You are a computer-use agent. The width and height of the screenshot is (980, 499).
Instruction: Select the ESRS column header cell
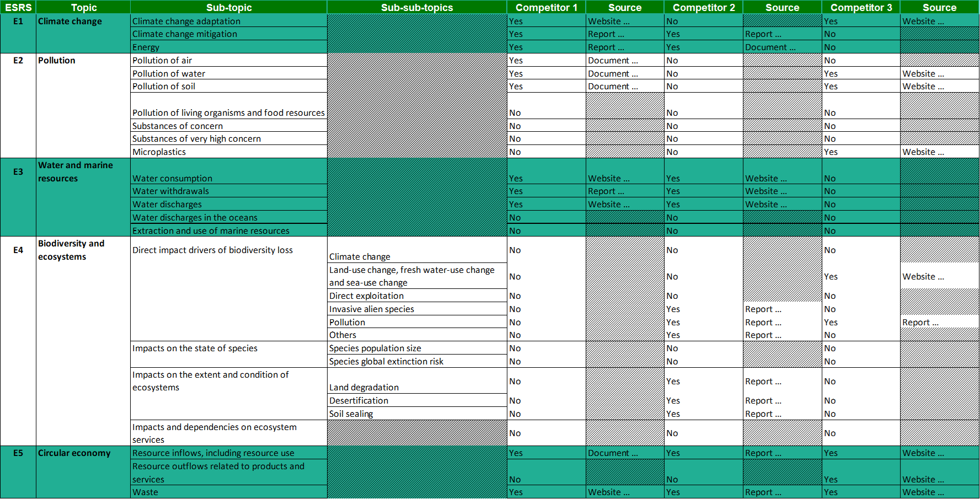pos(18,7)
